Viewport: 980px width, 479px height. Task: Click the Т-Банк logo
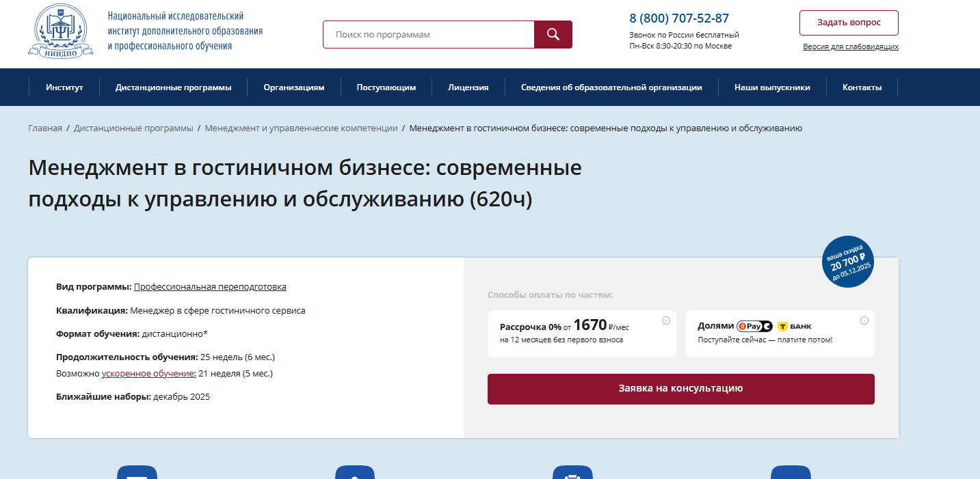point(795,327)
